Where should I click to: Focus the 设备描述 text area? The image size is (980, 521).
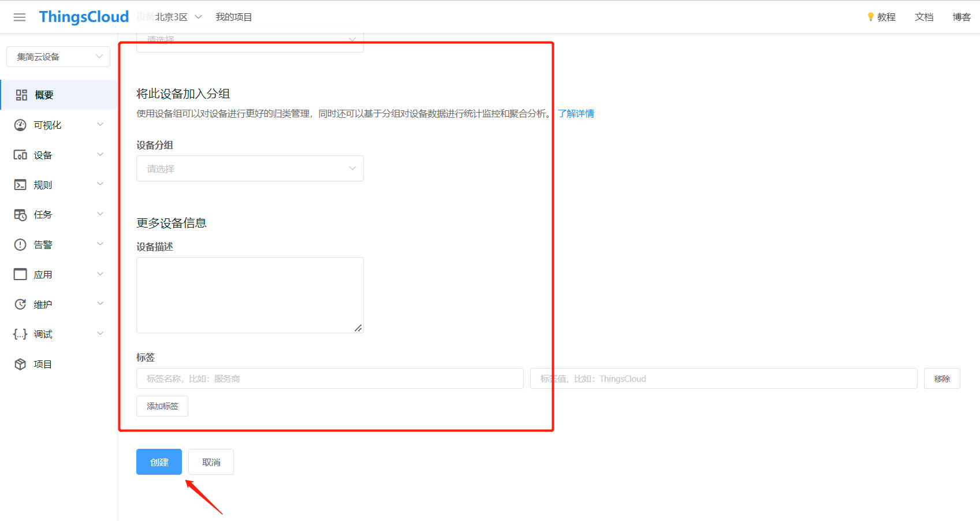pyautogui.click(x=249, y=295)
